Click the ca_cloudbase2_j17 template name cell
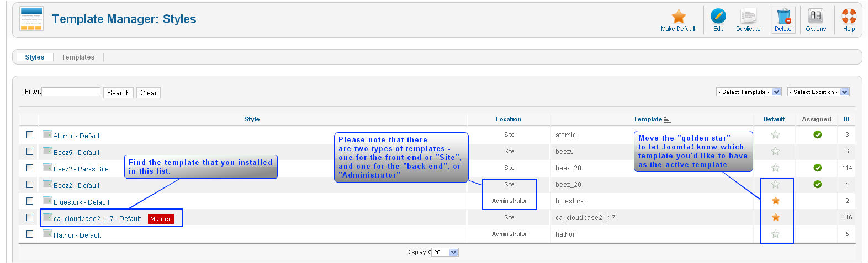Image resolution: width=868 pixels, height=263 pixels. point(585,218)
